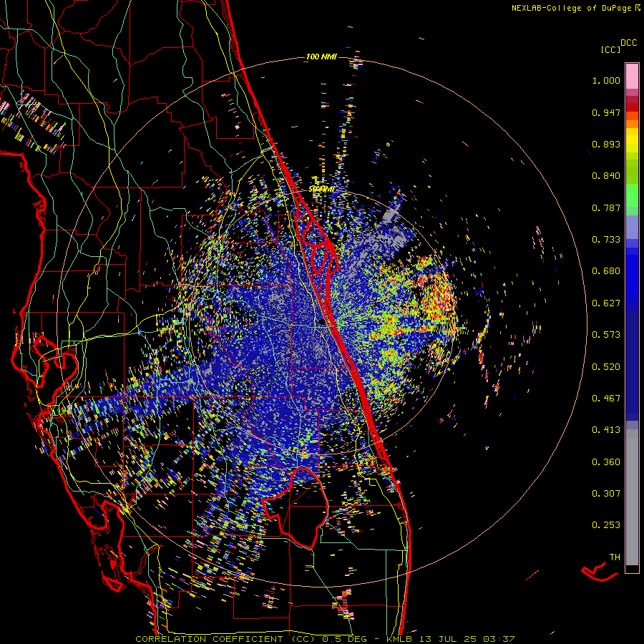Viewport: 644px width, 644px height.
Task: Click the 0.467 legend value
Action: (x=606, y=399)
